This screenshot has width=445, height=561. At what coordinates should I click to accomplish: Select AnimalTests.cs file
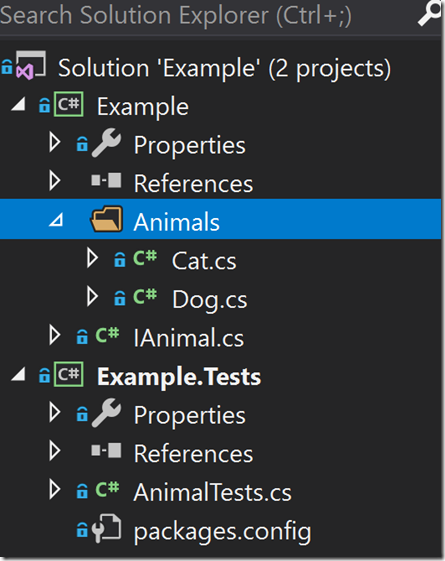coord(212,492)
